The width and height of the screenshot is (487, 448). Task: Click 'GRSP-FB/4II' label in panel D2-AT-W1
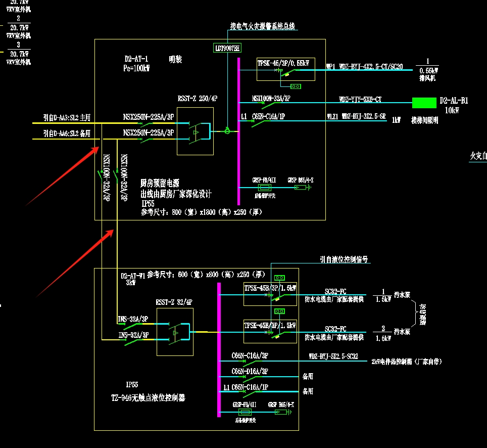click(x=245, y=405)
